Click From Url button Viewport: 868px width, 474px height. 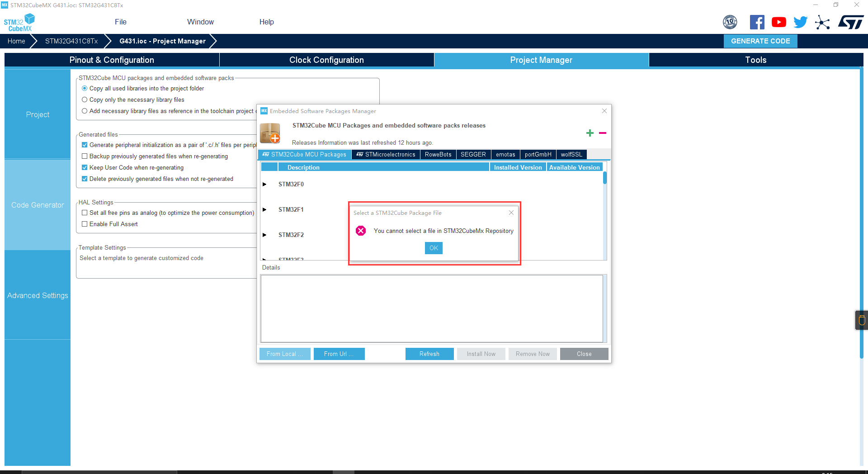tap(339, 354)
